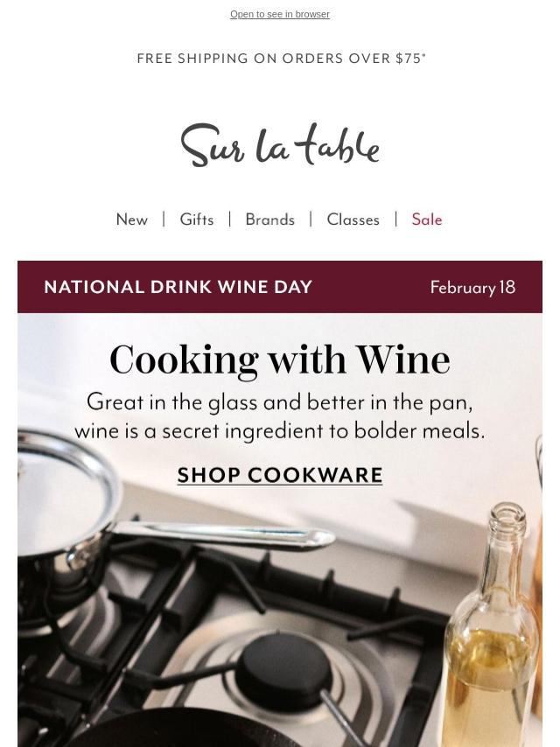Click the 'wine is a secret ingredient' line
Screen dimensions: 560x747
[280, 431]
